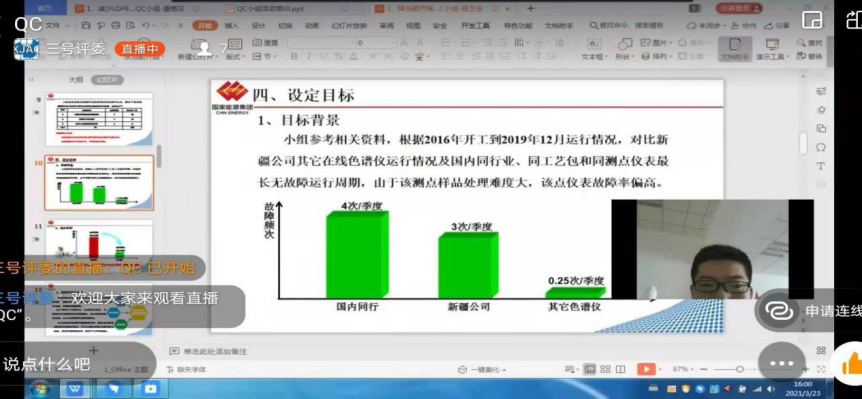Toggle bold formatting button
Image resolution: width=862 pixels, height=399 pixels.
(x=294, y=56)
